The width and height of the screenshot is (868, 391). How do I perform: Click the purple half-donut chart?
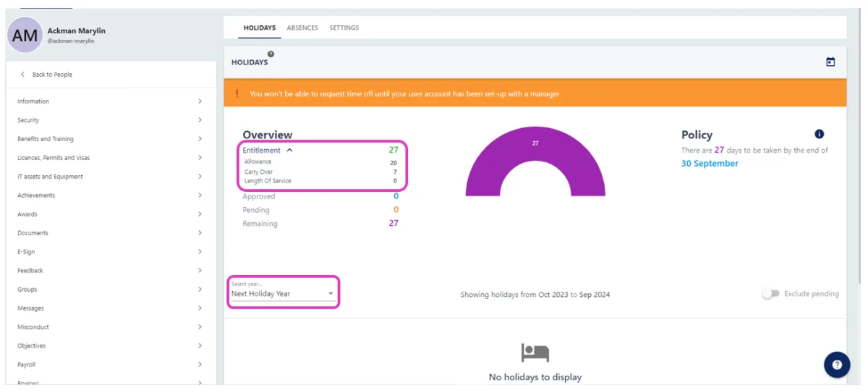(535, 161)
